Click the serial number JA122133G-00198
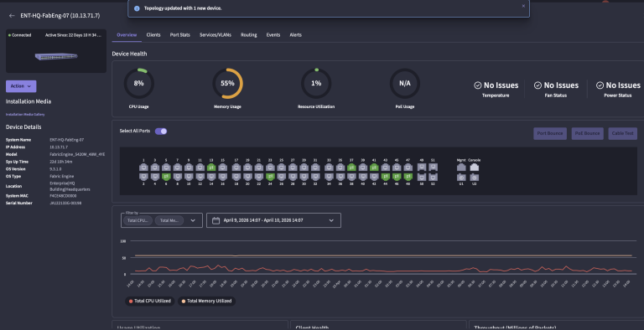The width and height of the screenshot is (644, 330). tap(65, 203)
